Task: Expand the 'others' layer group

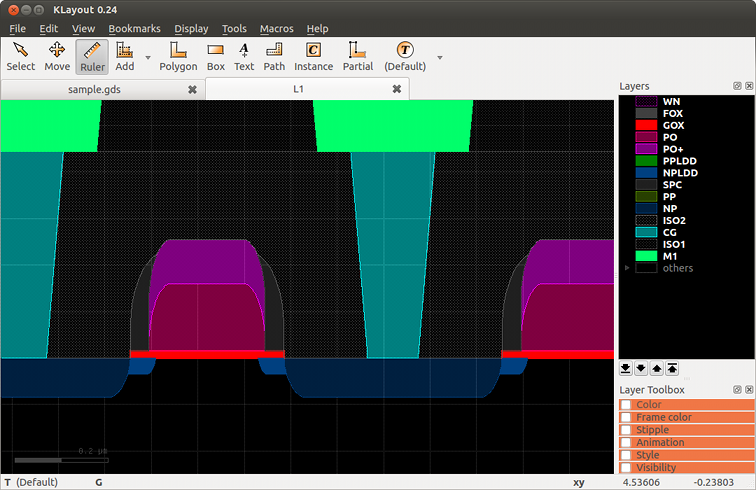Action: 627,268
